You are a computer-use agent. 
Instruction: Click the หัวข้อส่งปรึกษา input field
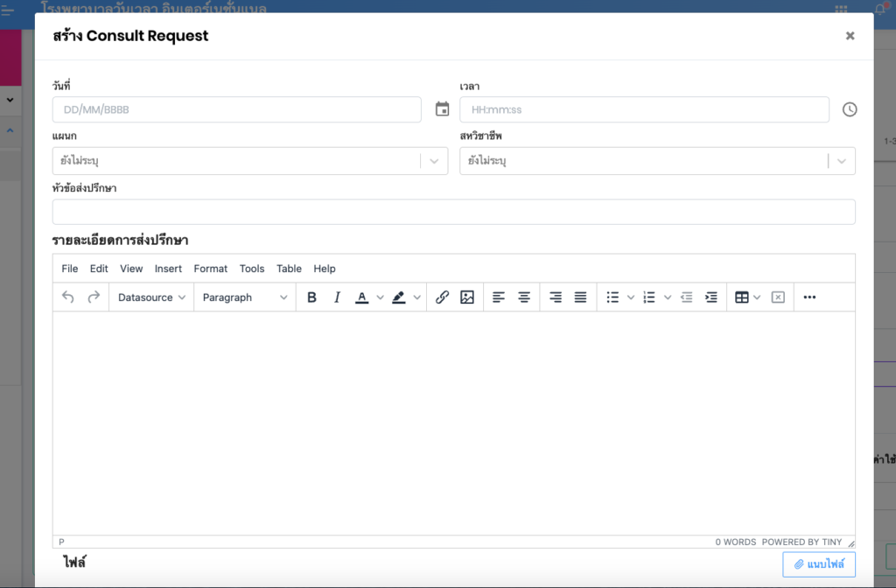coord(453,212)
